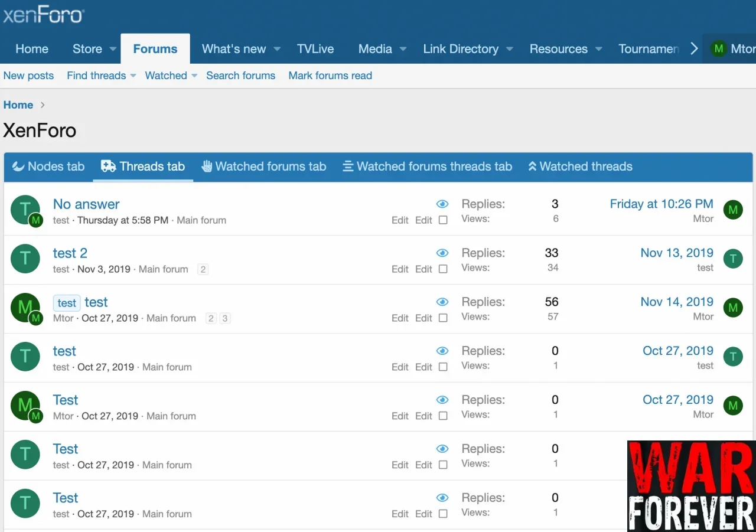Open the Home navigation item
This screenshot has height=532, width=756.
click(32, 49)
